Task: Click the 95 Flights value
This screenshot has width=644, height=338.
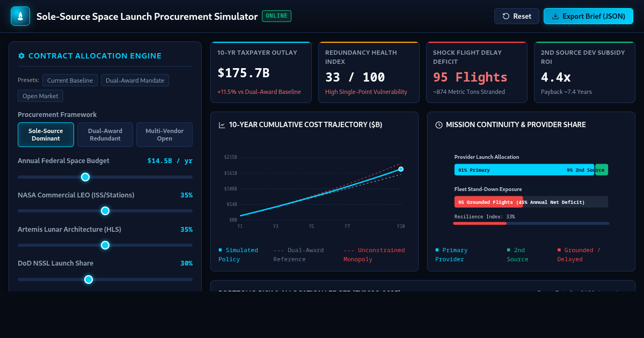Action: click(470, 77)
